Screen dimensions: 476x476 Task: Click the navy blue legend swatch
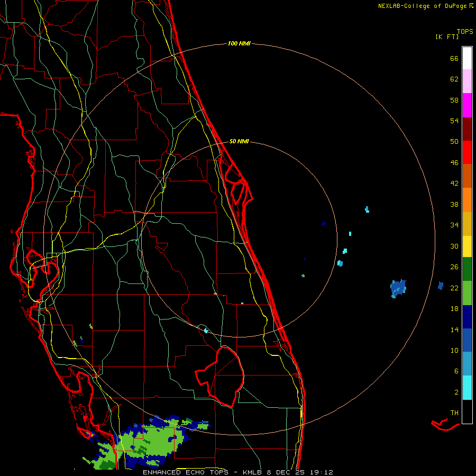click(x=467, y=317)
